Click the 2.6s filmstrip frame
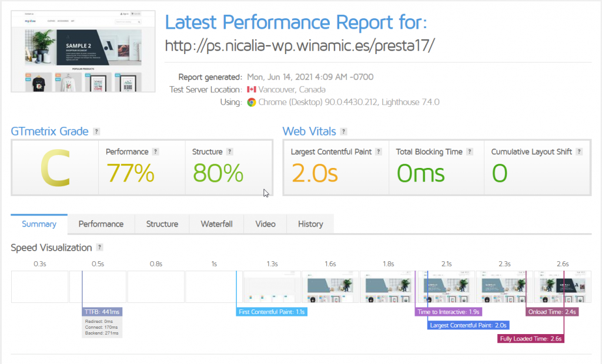The width and height of the screenshot is (602, 364). [x=562, y=287]
